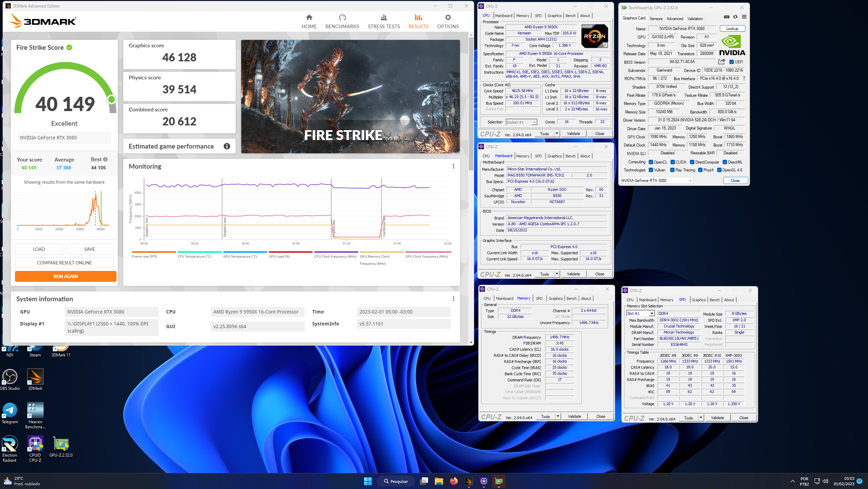Open the System information three-dot menu
This screenshot has height=489, width=868.
coord(453,299)
